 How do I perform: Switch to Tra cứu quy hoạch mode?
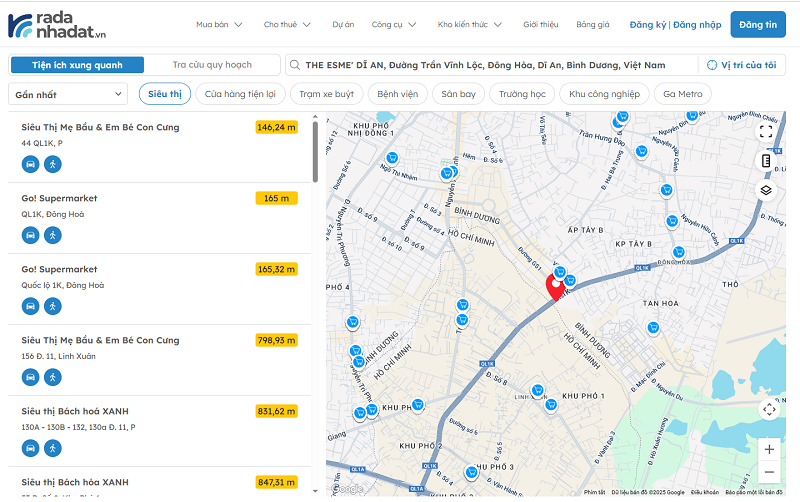point(212,65)
